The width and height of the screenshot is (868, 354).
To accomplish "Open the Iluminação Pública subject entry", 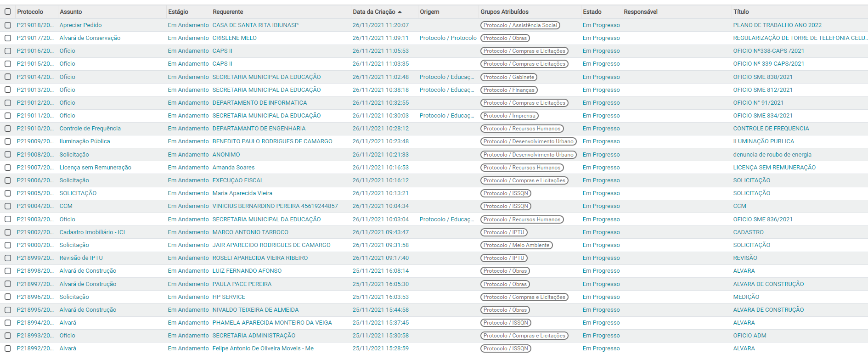I will pos(85,141).
